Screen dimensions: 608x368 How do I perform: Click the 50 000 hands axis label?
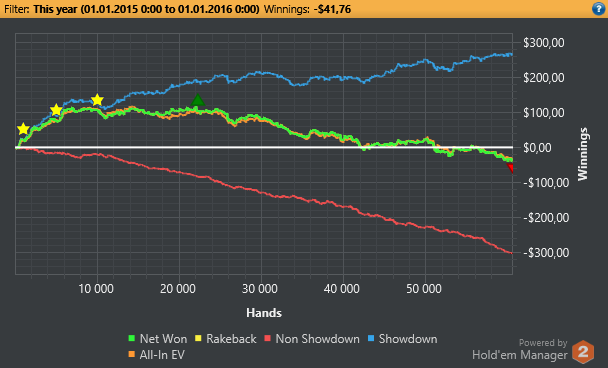pyautogui.click(x=424, y=289)
